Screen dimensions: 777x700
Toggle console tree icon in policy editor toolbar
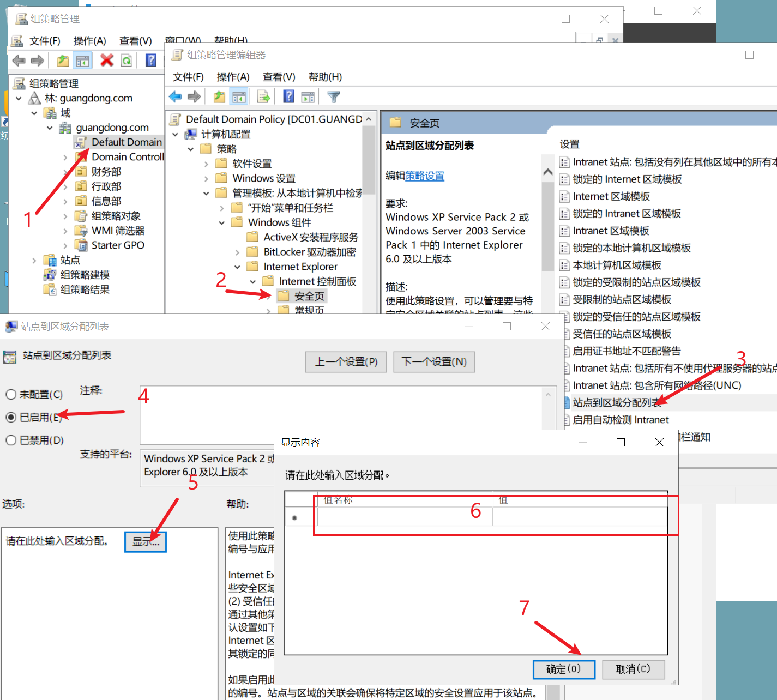(239, 97)
